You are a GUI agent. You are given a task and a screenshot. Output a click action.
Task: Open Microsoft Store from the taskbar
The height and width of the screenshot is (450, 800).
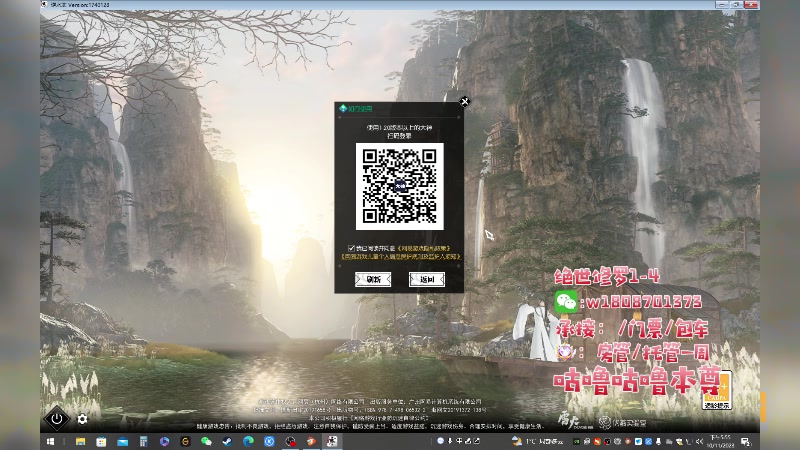point(101,441)
